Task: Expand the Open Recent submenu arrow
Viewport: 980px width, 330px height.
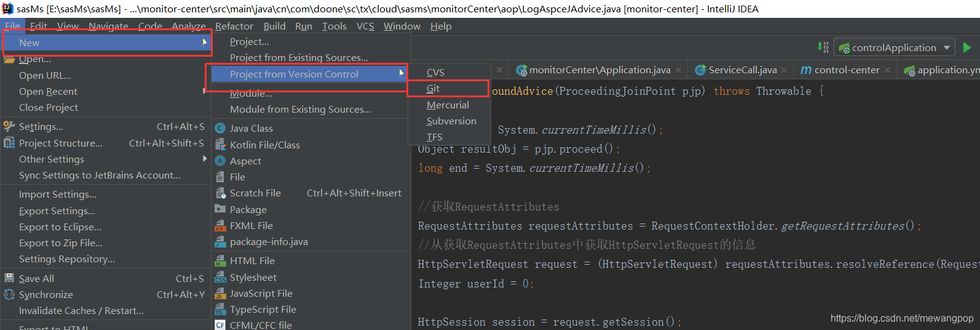Action: 205,91
